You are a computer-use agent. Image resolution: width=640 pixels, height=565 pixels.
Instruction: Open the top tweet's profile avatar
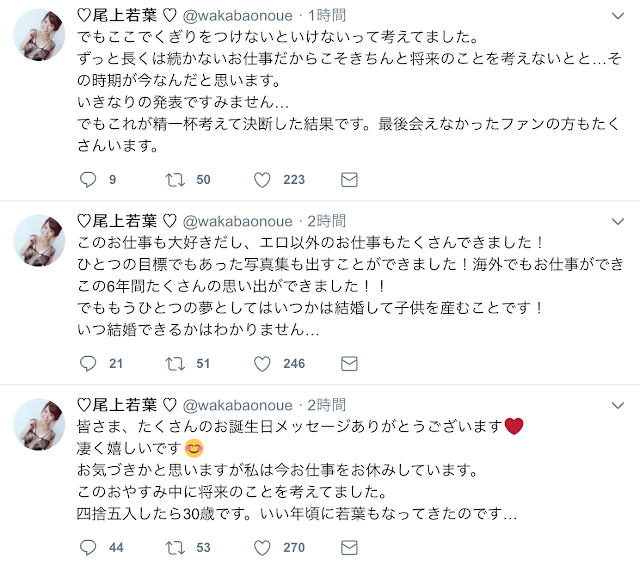(x=40, y=40)
